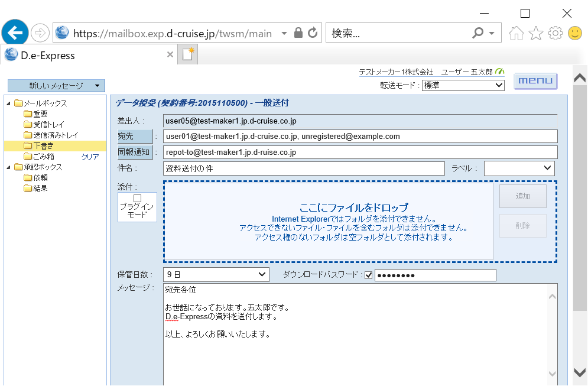588x386 pixels.
Task: Click the クリア link beside ごみ箱
Action: [90, 157]
